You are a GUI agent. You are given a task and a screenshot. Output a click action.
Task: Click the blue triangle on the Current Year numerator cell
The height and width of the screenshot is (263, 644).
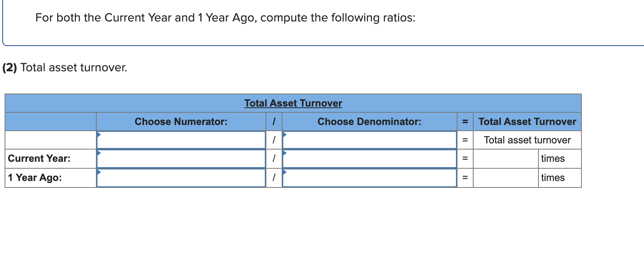coord(99,154)
